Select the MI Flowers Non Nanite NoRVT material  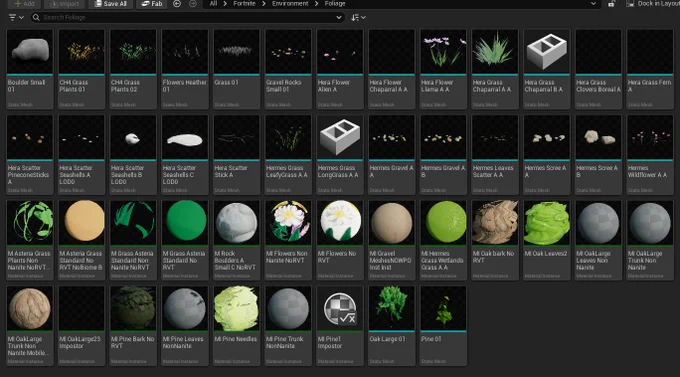288,240
